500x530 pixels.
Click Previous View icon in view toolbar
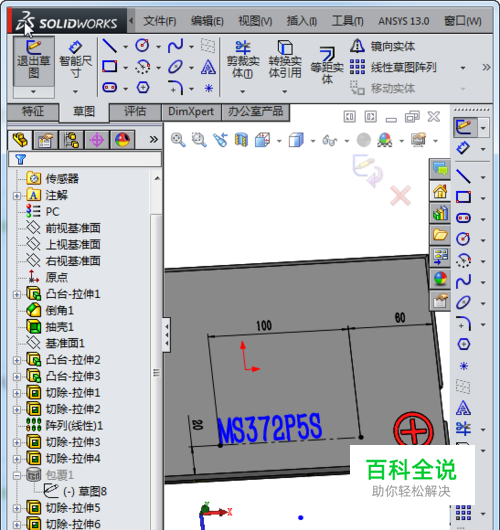(220, 140)
